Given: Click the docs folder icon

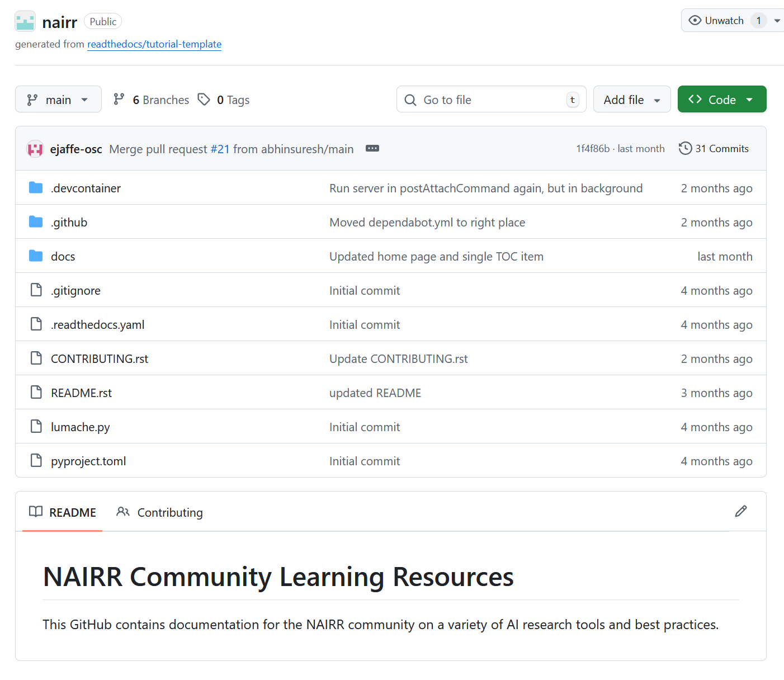Looking at the screenshot, I should (36, 256).
